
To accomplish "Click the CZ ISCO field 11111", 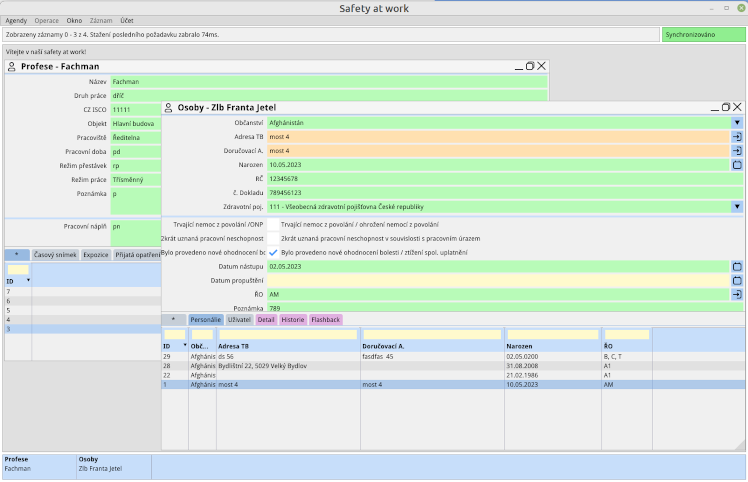I will coord(136,110).
